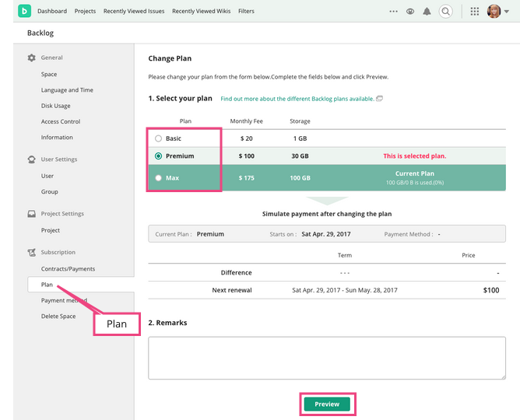Click the Basic plan $ 20 fee

(x=247, y=138)
